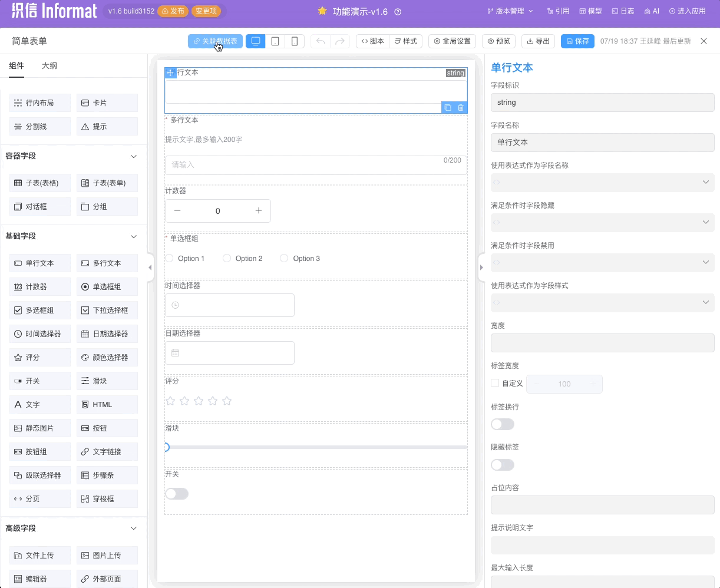Select the Option 2 radio button

coord(227,258)
